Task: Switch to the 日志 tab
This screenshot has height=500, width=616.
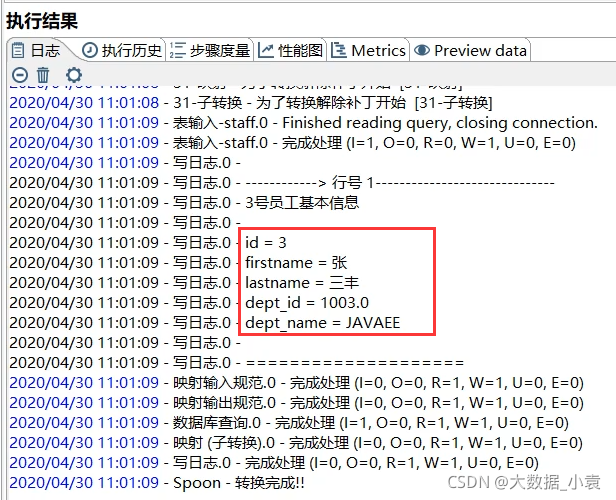Action: pos(37,51)
